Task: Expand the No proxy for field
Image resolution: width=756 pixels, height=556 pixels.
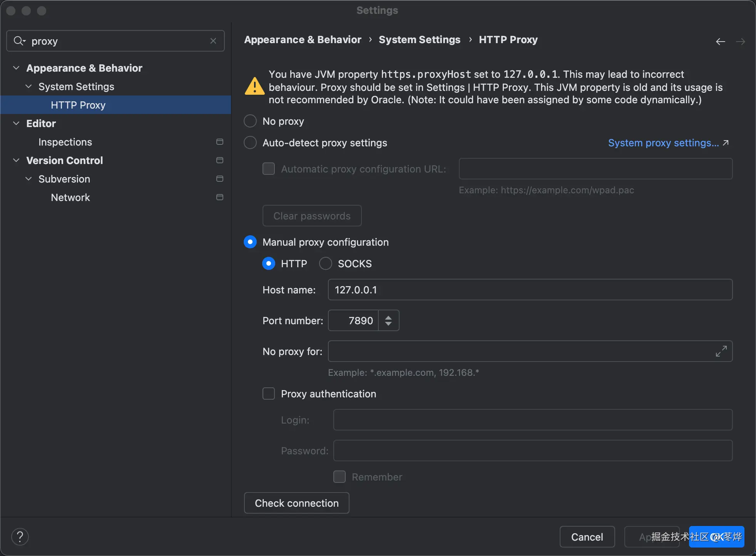Action: tap(721, 351)
